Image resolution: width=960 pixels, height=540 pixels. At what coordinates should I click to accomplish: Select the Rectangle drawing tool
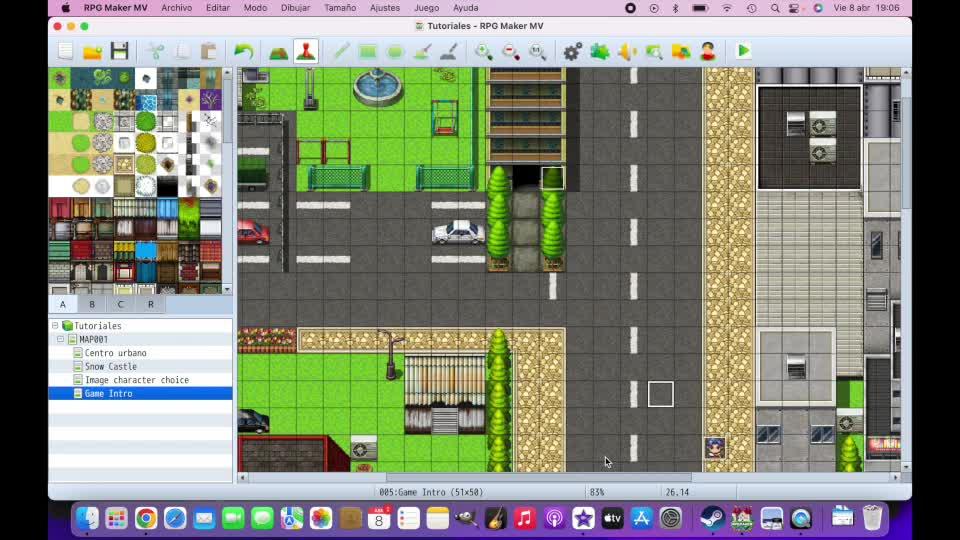pos(368,51)
